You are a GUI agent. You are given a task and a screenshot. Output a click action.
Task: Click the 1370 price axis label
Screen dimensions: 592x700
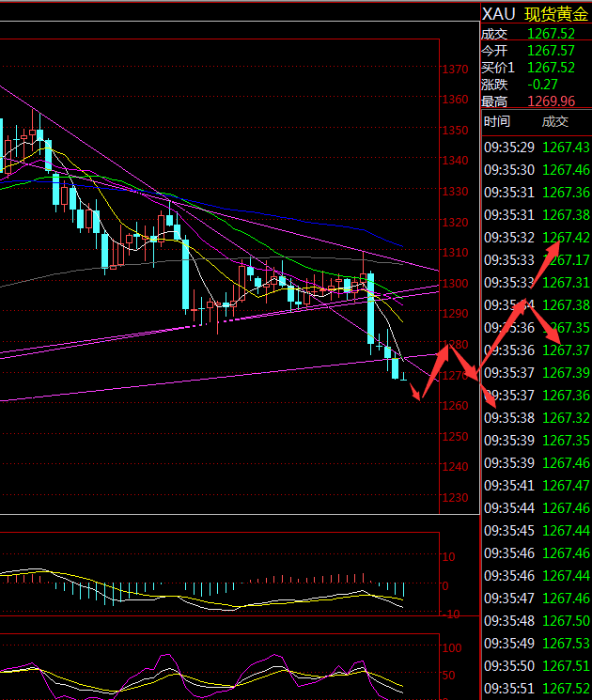click(455, 70)
